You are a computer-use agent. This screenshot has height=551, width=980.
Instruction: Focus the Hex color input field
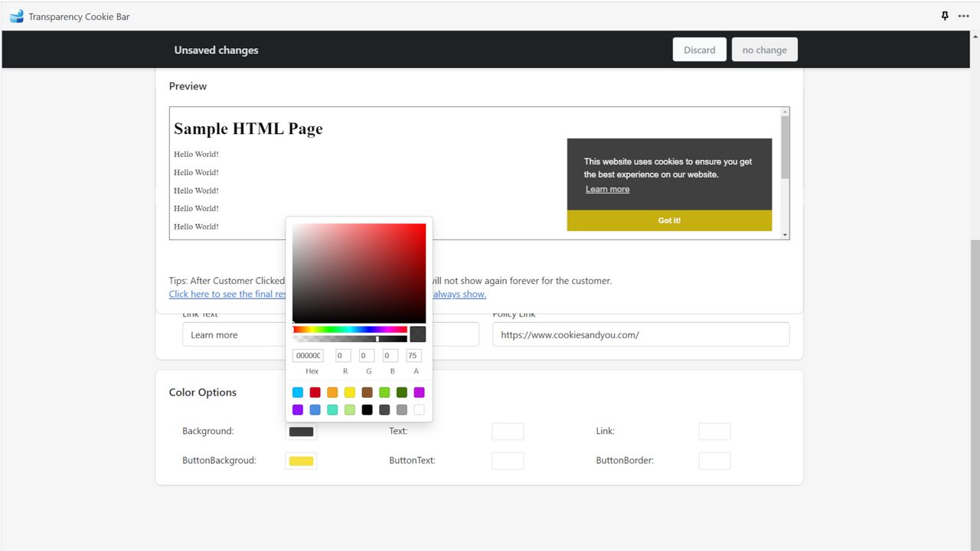pos(308,356)
